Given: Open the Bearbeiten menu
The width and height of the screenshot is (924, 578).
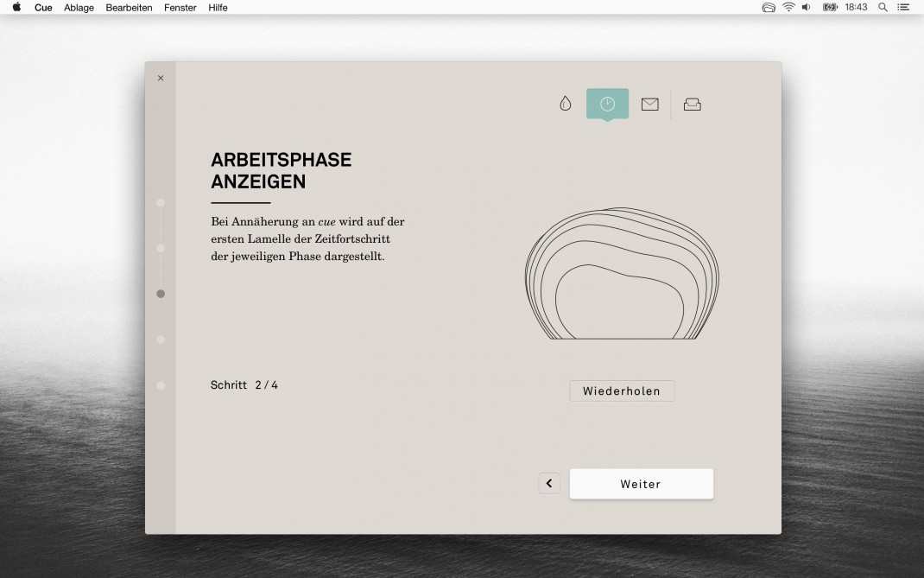Looking at the screenshot, I should 129,8.
